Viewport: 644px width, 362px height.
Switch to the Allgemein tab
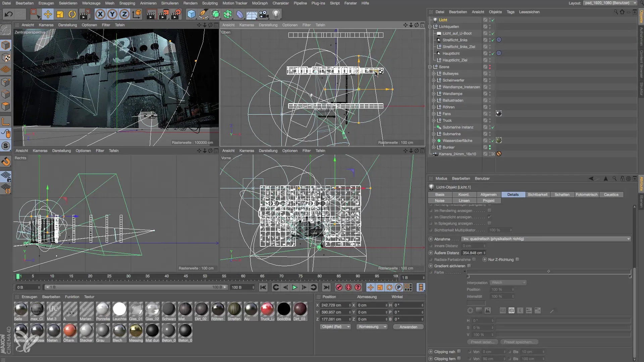click(488, 194)
